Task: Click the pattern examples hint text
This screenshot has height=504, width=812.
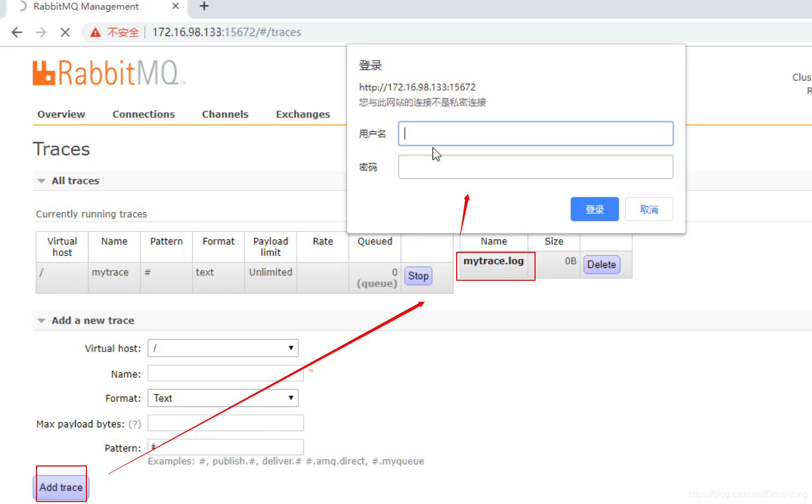Action: click(286, 461)
